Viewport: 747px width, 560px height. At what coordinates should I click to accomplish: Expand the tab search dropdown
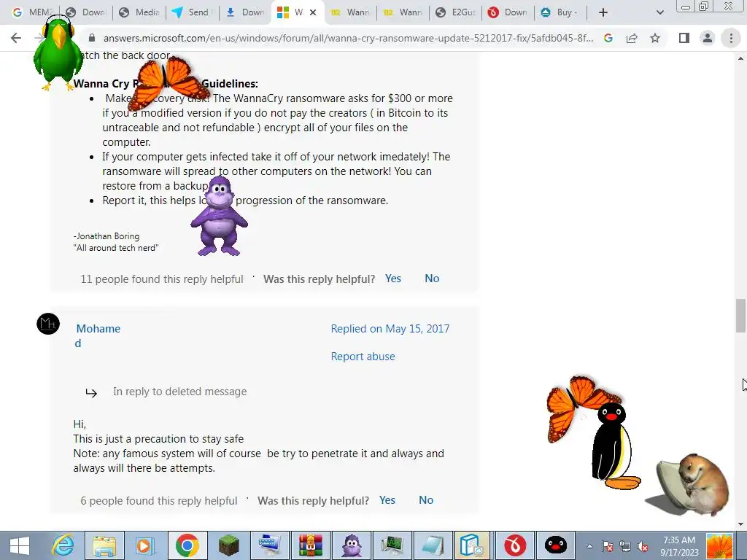(x=659, y=12)
